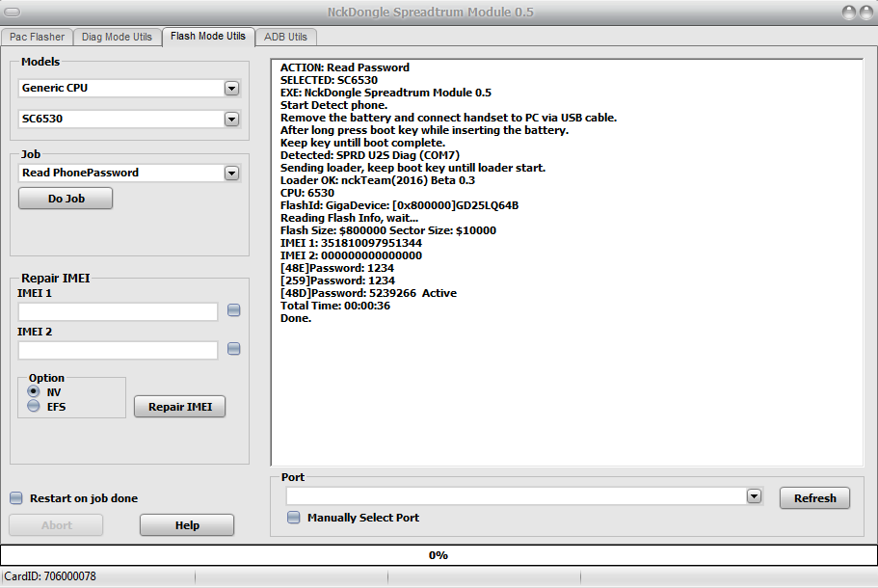Click the 'Reading Flash Info, wait...' log line

tap(350, 218)
